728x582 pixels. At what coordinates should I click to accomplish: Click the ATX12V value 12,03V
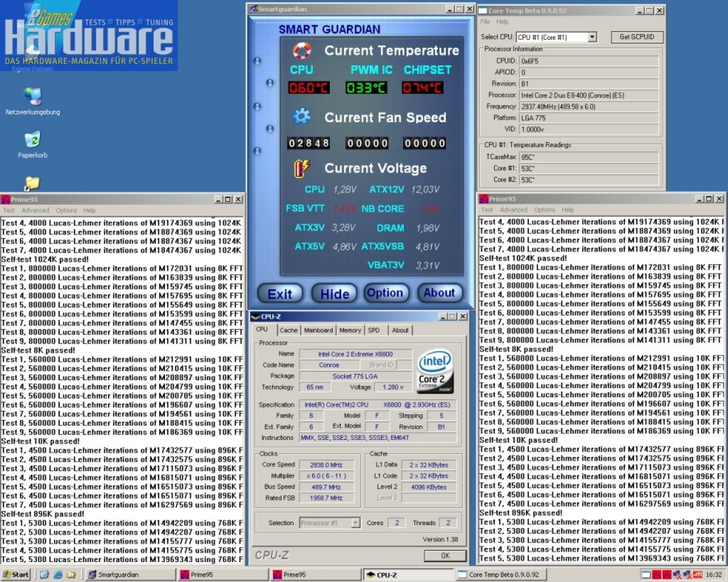tap(425, 189)
